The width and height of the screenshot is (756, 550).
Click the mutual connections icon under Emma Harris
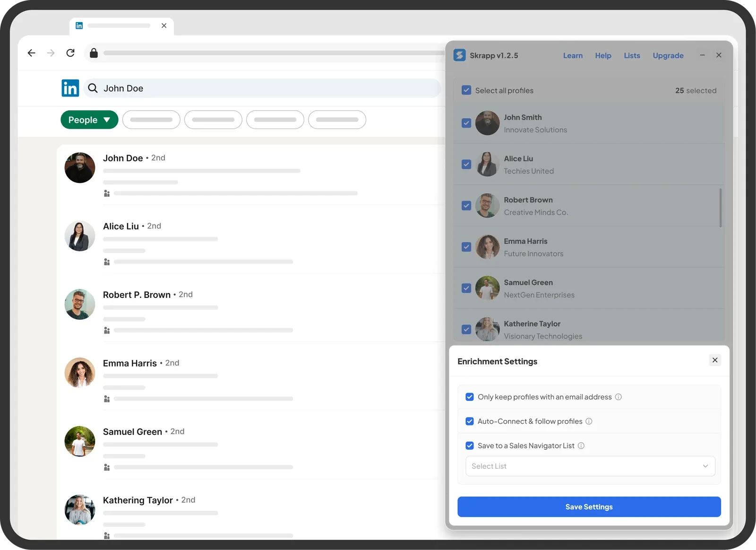tap(107, 399)
